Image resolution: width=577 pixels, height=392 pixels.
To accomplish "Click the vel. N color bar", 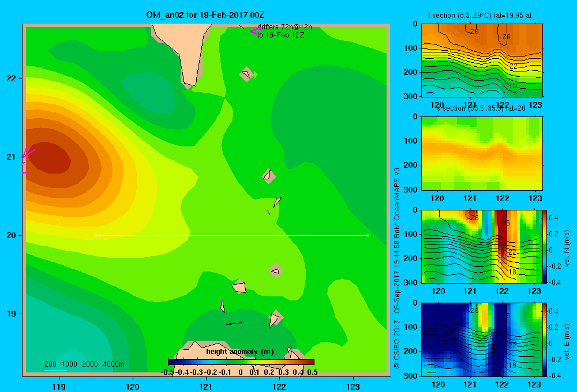I will pos(545,246).
